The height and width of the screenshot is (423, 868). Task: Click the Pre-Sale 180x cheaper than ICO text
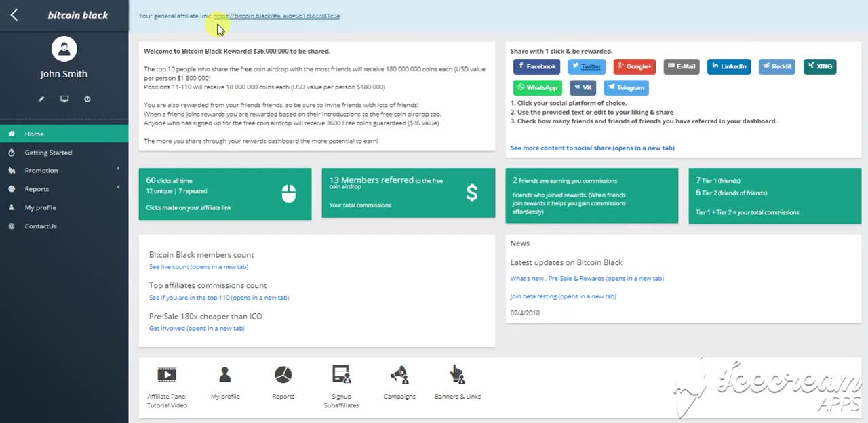coord(205,317)
